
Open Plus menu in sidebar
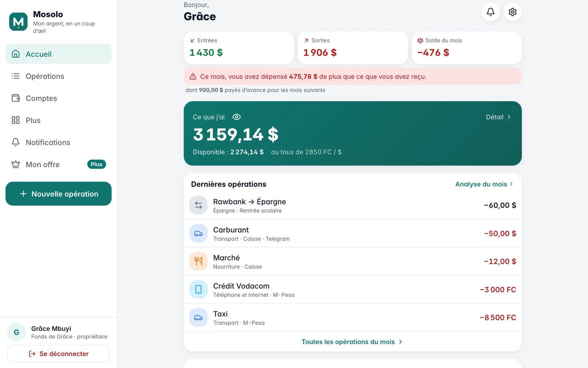tap(58, 120)
